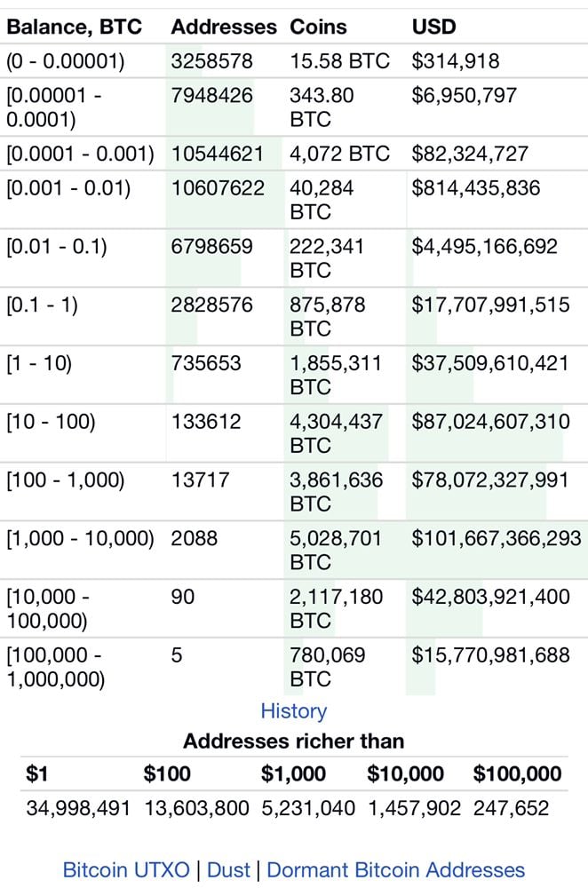588x888 pixels.
Task: Click the Balance, BTC column header
Action: tap(75, 27)
